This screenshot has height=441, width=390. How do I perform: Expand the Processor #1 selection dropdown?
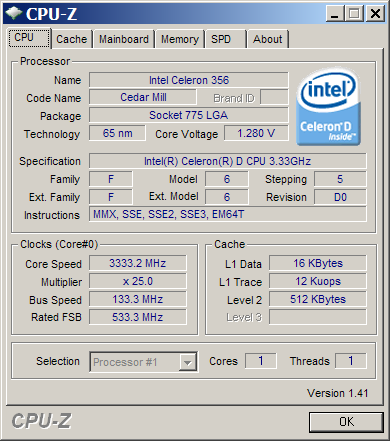tap(188, 362)
